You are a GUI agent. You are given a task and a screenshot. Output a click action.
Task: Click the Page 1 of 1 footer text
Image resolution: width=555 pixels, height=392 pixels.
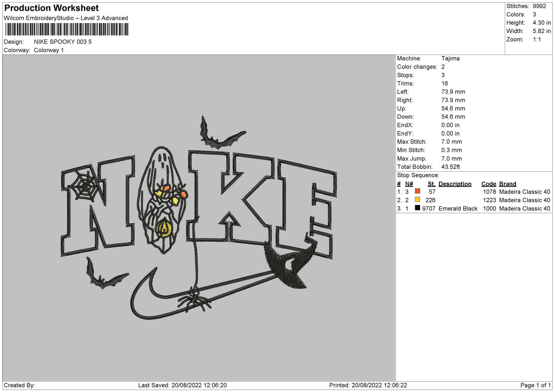(535, 385)
